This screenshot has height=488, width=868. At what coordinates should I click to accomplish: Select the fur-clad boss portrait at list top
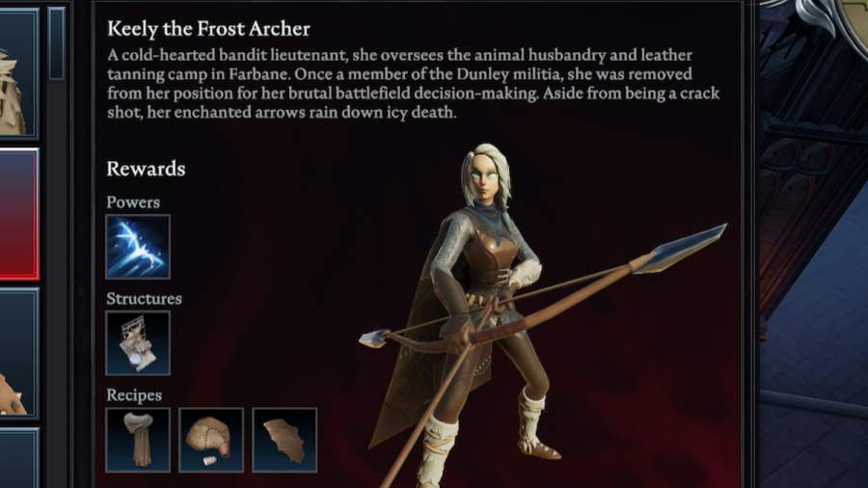19,72
